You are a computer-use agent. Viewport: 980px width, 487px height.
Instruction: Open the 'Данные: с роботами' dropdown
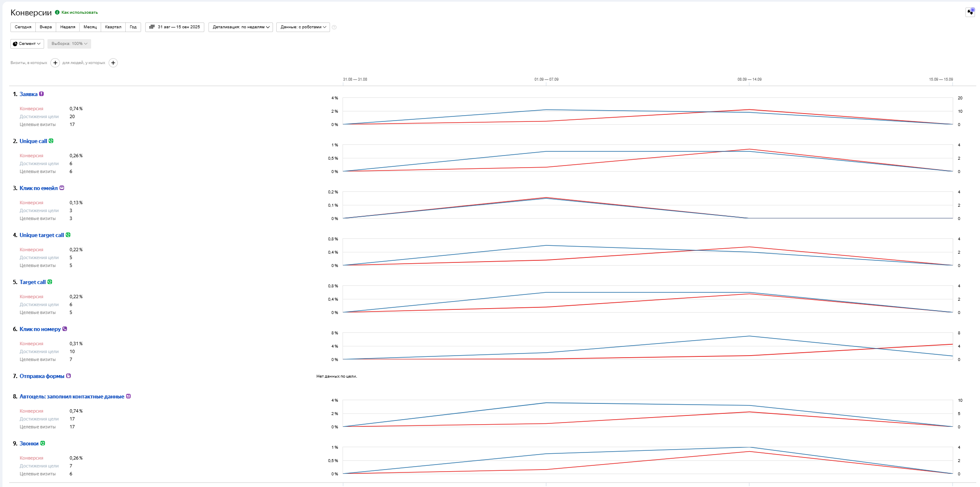[x=303, y=27]
